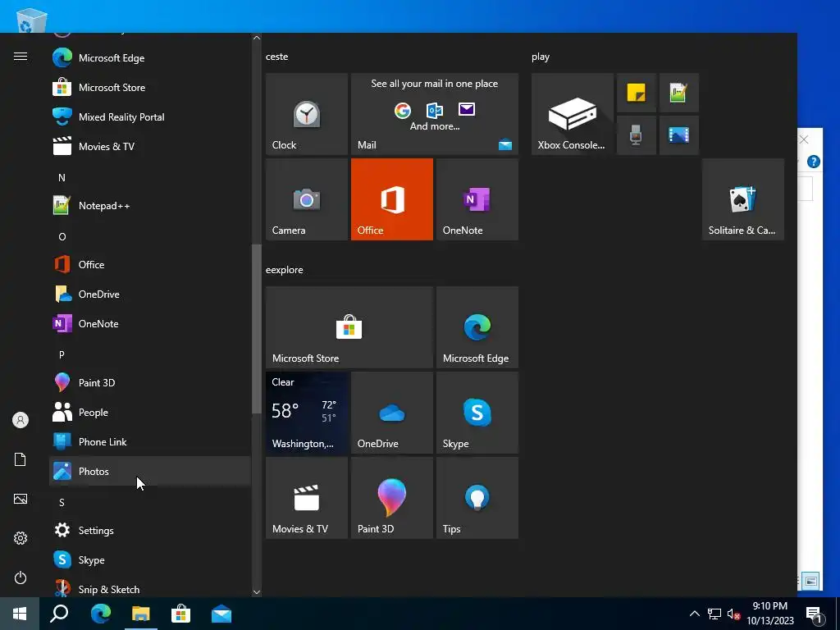The height and width of the screenshot is (630, 840).
Task: Open the Tips tile
Action: [477, 498]
